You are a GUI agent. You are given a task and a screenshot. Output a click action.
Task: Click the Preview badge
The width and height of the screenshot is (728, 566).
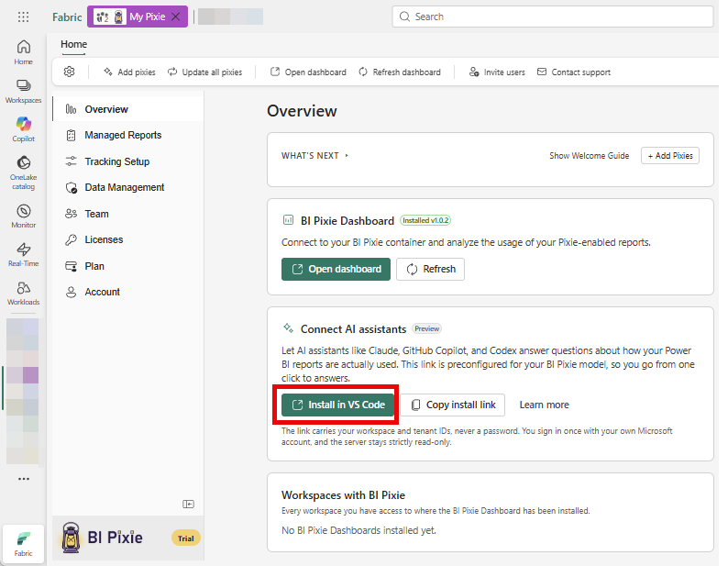coord(426,328)
